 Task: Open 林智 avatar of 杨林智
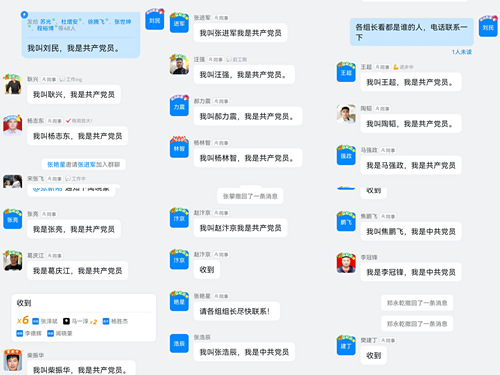(179, 148)
